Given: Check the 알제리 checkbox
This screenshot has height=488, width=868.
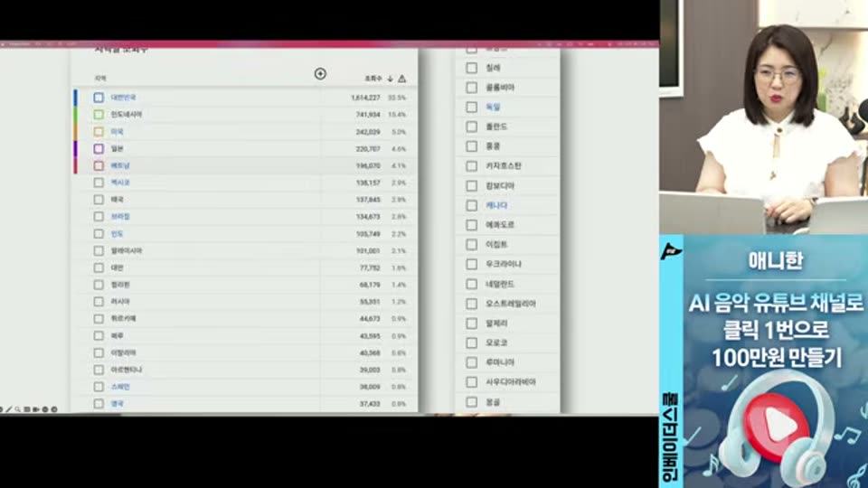Looking at the screenshot, I should pos(472,324).
